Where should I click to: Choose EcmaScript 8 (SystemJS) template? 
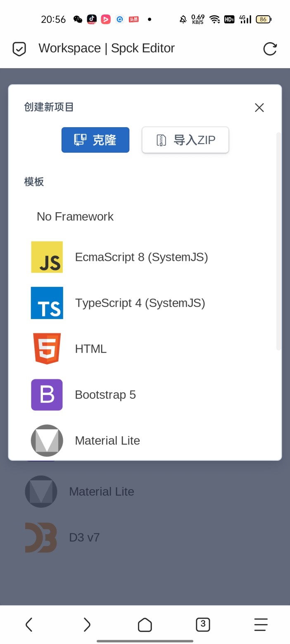pyautogui.click(x=141, y=257)
